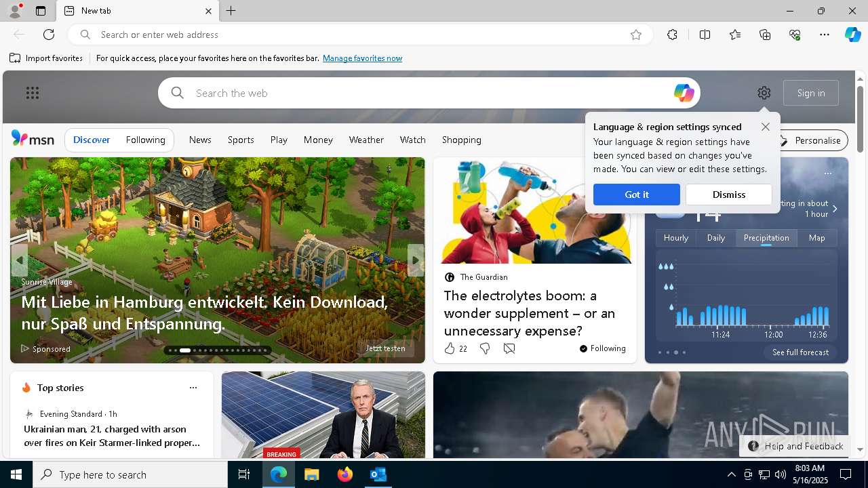This screenshot has height=488, width=868.
Task: Select the Discover tab
Action: (92, 140)
